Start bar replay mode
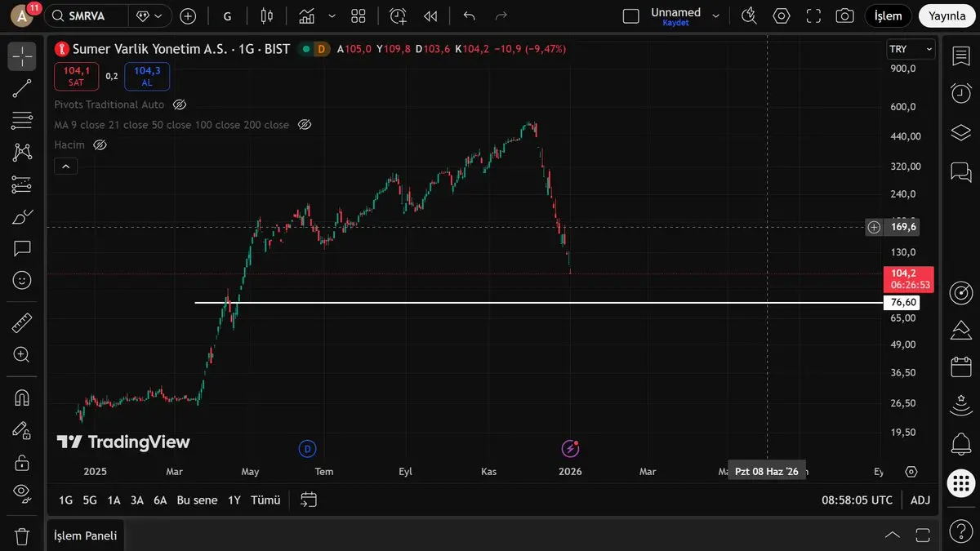Screen dimensions: 980x551 (430, 16)
